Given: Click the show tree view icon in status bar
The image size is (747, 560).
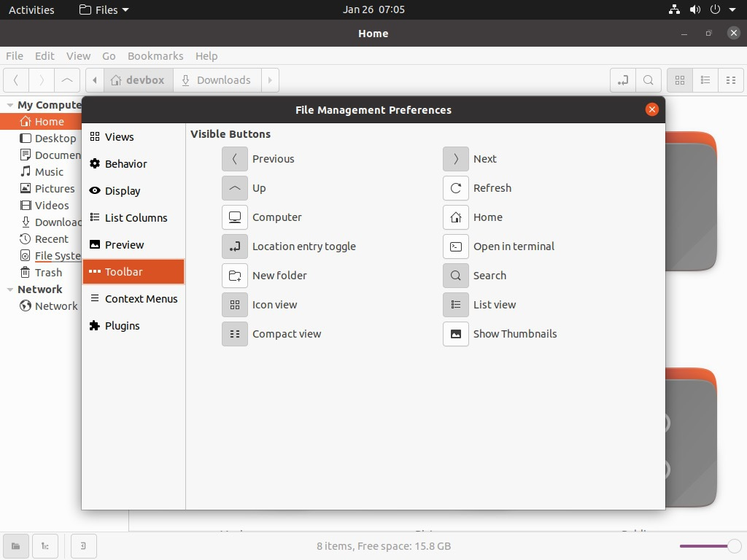Looking at the screenshot, I should [45, 545].
